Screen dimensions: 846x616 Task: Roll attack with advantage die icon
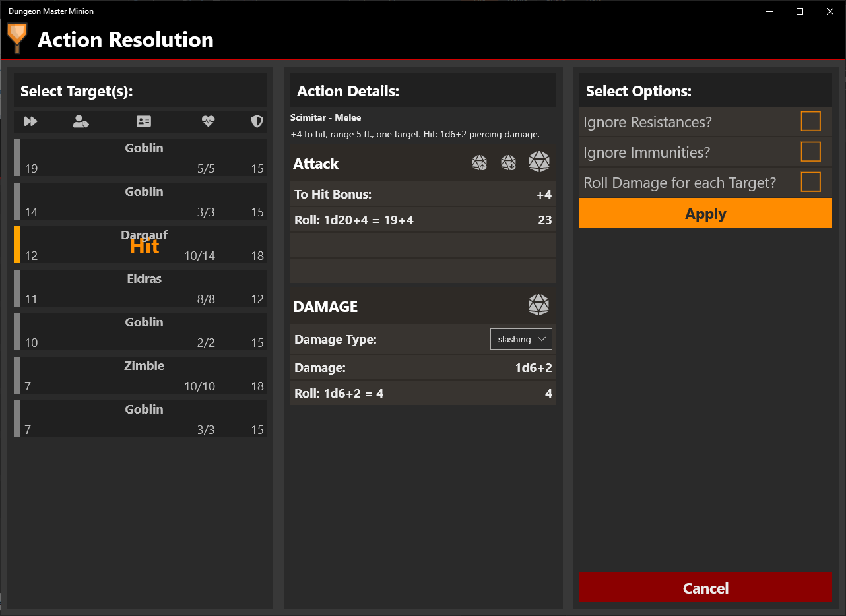pos(480,163)
